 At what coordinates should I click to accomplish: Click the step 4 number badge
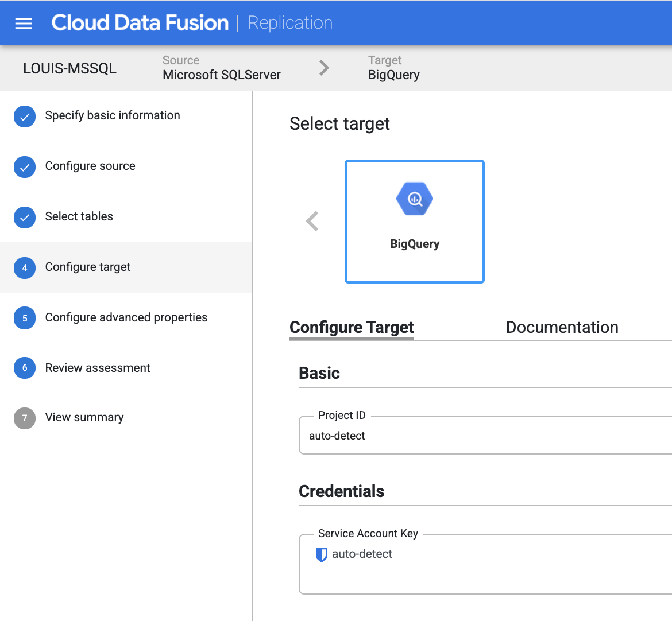[x=25, y=268]
